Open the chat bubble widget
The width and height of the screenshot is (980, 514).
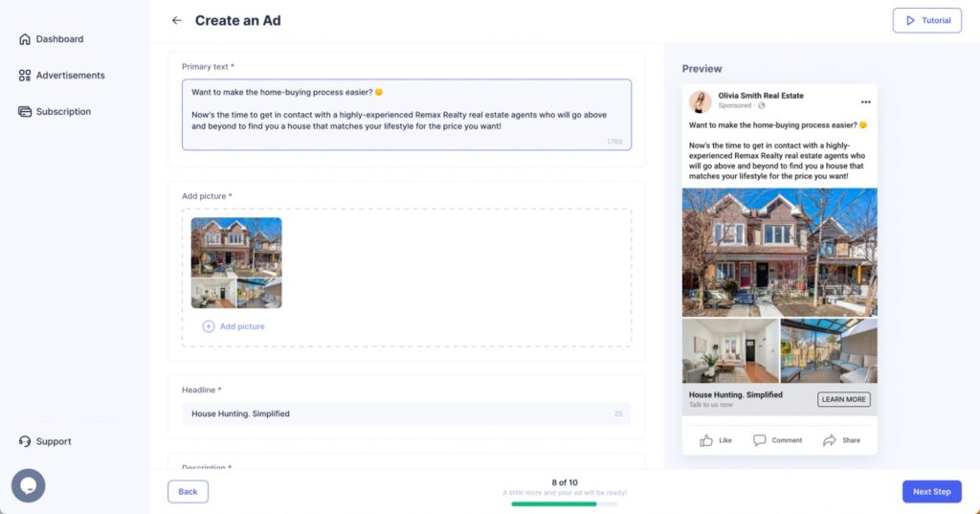[x=28, y=486]
